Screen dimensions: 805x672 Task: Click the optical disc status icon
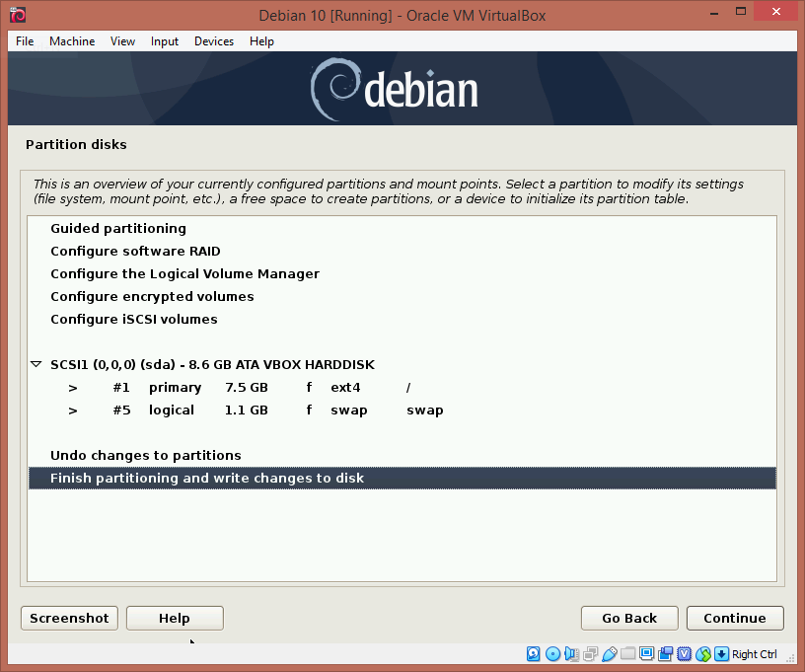tap(552, 654)
